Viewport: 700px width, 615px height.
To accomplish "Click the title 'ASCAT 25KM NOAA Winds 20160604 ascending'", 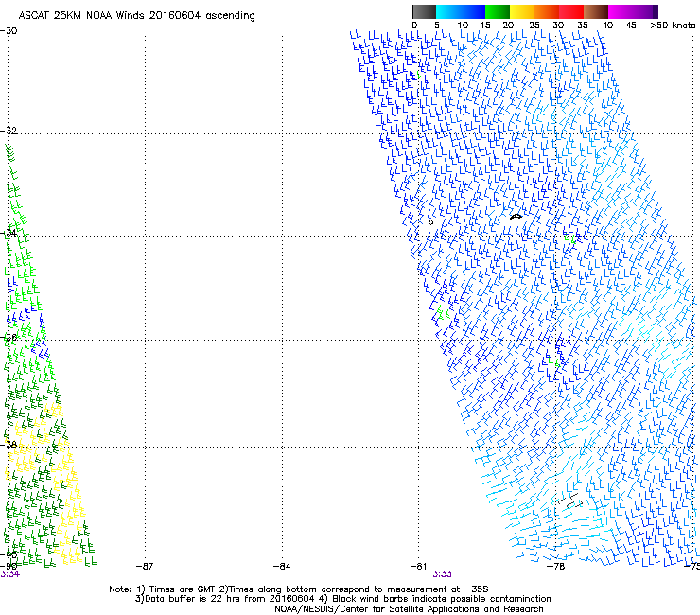I will click(136, 16).
